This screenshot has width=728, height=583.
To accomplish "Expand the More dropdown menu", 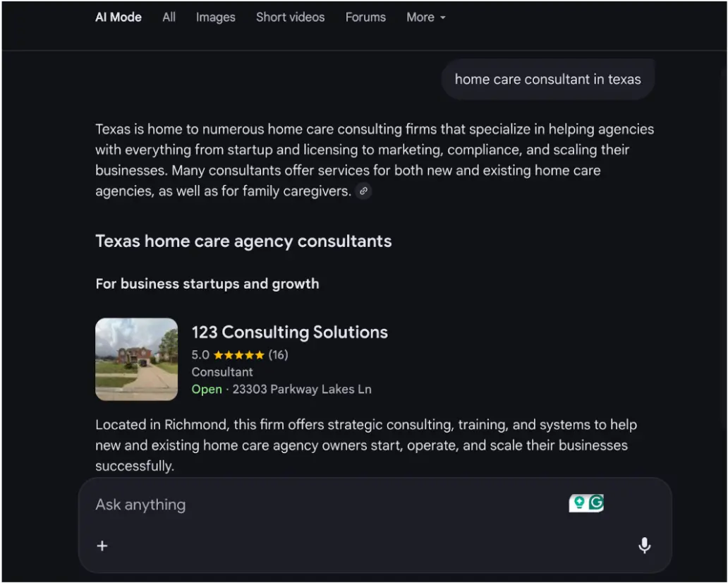I will tap(426, 17).
